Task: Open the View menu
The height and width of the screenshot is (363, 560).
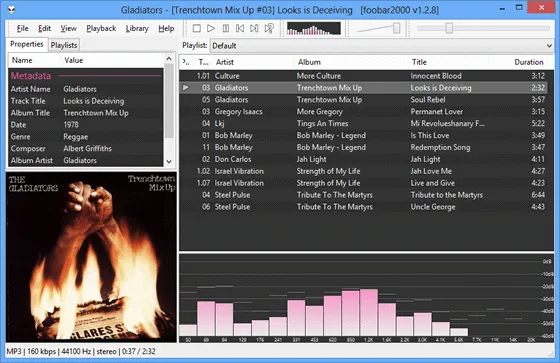Action: pyautogui.click(x=68, y=29)
